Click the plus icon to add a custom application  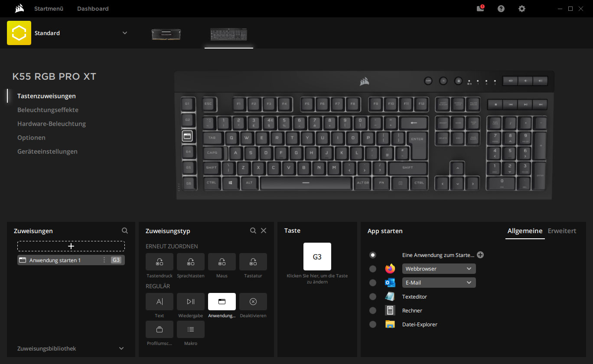click(x=480, y=255)
